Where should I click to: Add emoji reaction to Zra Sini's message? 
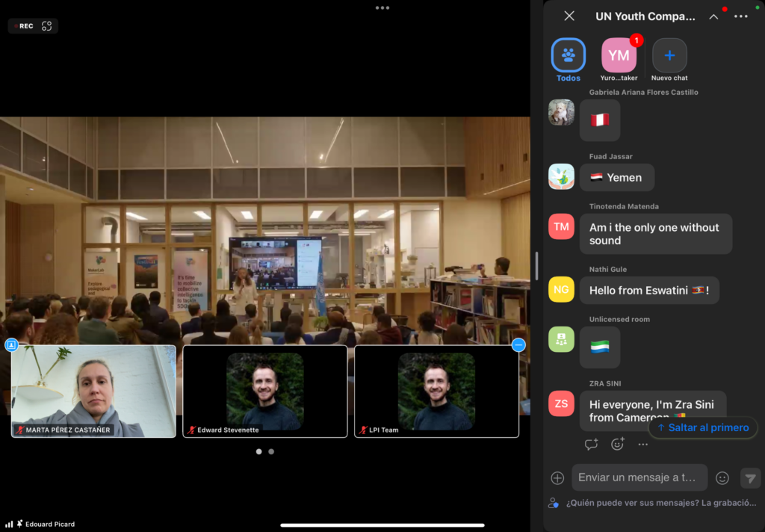coord(618,444)
